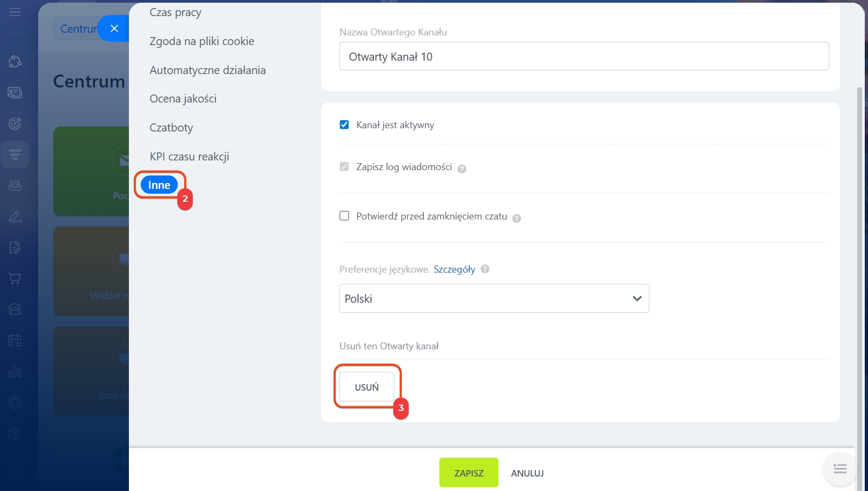Viewport: 868px width, 491px height.
Task: Open the CRM funnel icon in sidebar
Action: [x=15, y=155]
